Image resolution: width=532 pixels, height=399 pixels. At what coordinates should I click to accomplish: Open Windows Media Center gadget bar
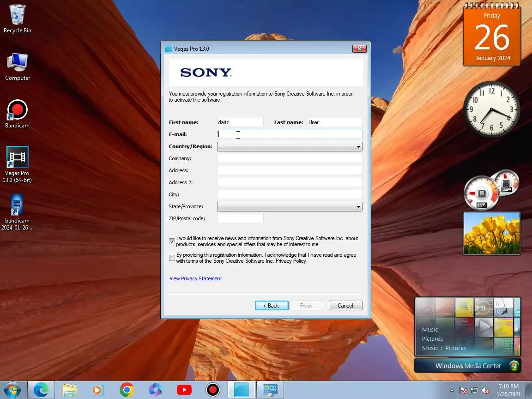(468, 365)
